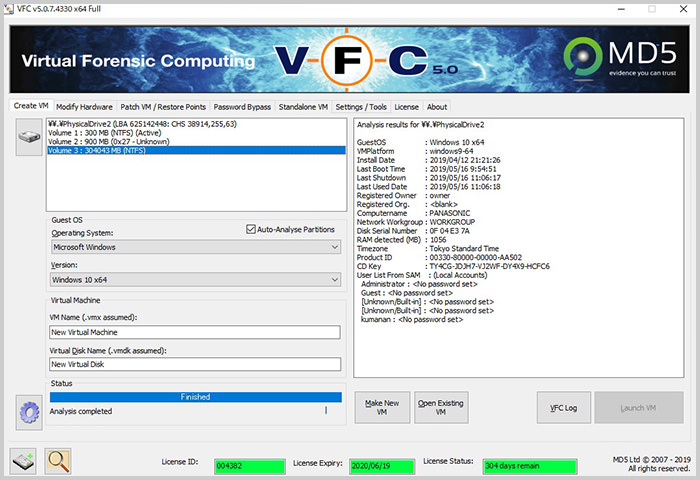The image size is (700, 480).
Task: Click the add-drive icon at bottom left
Action: pyautogui.click(x=24, y=461)
